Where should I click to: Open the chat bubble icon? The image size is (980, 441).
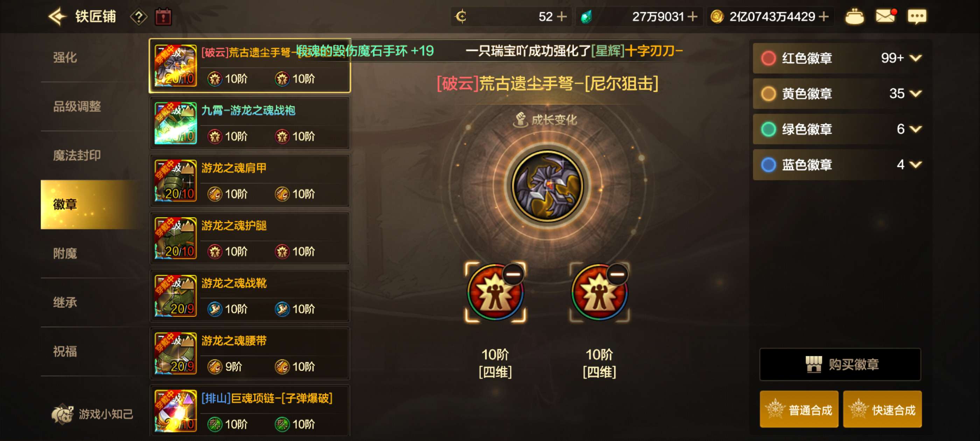tap(917, 16)
